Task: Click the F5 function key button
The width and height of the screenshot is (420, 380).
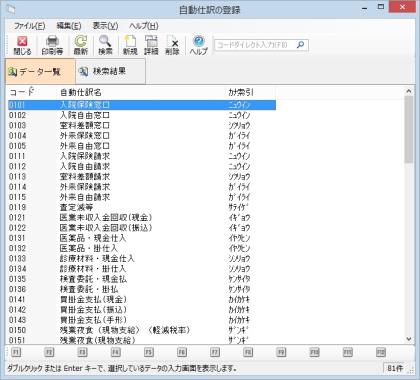Action: (x=149, y=352)
